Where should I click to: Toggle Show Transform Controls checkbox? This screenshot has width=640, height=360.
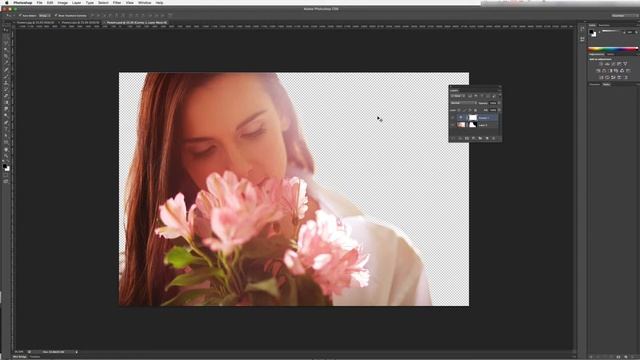click(56, 16)
